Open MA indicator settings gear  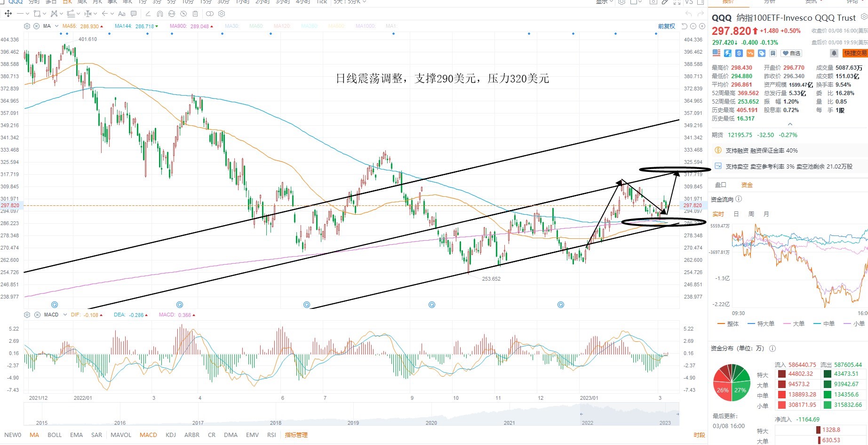pyautogui.click(x=27, y=26)
